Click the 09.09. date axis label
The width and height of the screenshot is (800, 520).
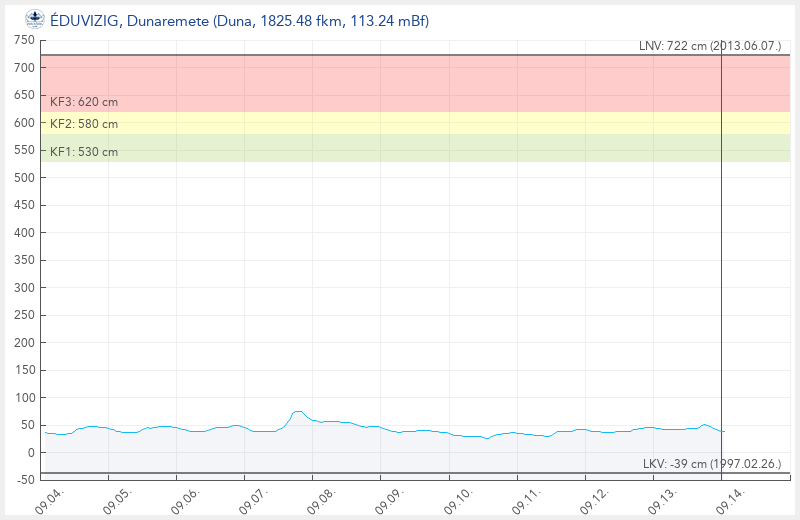click(x=390, y=501)
